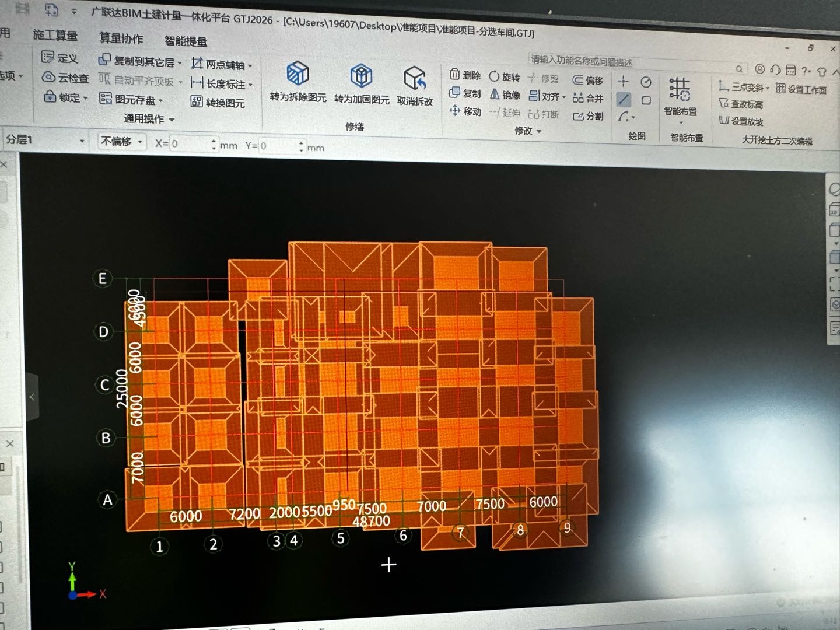Select the 偏移 offset tool
Image resolution: width=840 pixels, height=630 pixels.
pyautogui.click(x=588, y=80)
